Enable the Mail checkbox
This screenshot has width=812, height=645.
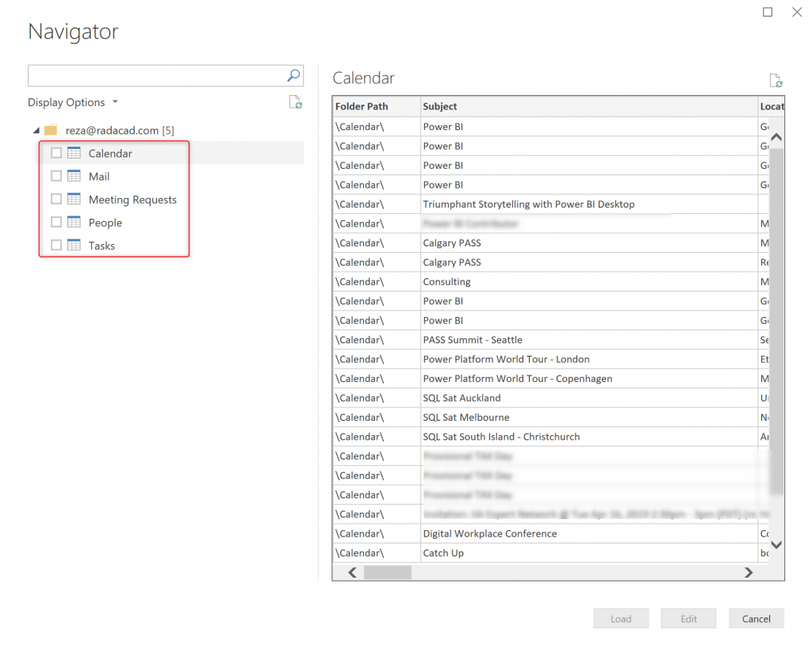[x=56, y=176]
